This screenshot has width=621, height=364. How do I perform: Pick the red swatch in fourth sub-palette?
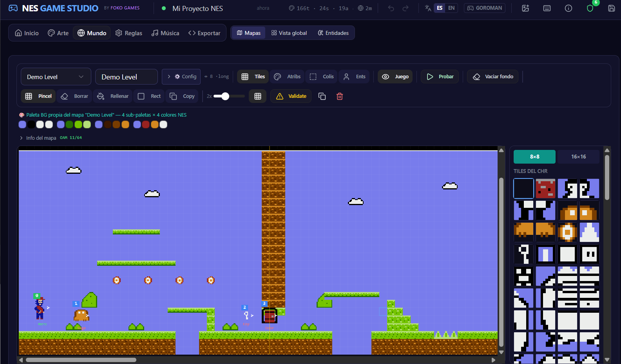click(x=146, y=124)
